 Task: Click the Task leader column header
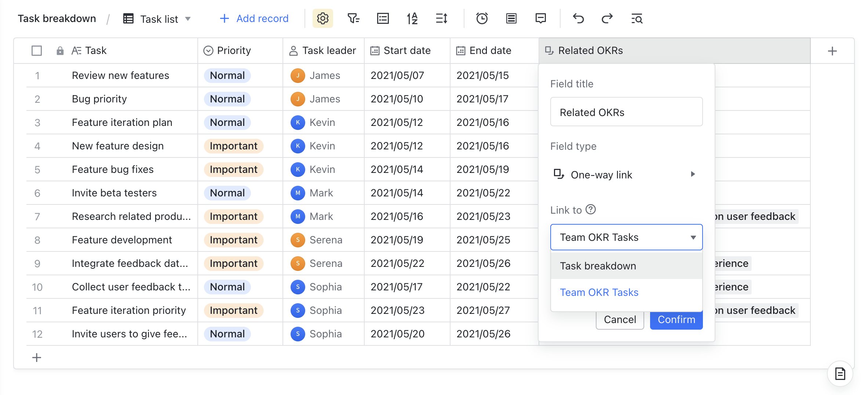(324, 51)
